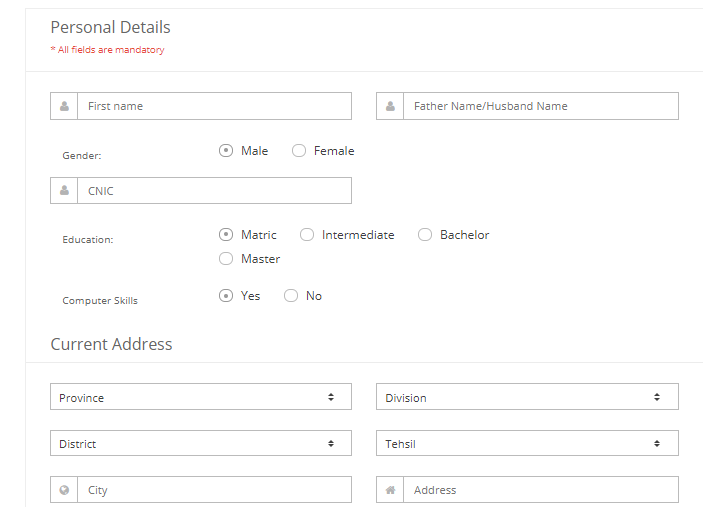
Task: Focus the First name input field
Action: click(215, 106)
